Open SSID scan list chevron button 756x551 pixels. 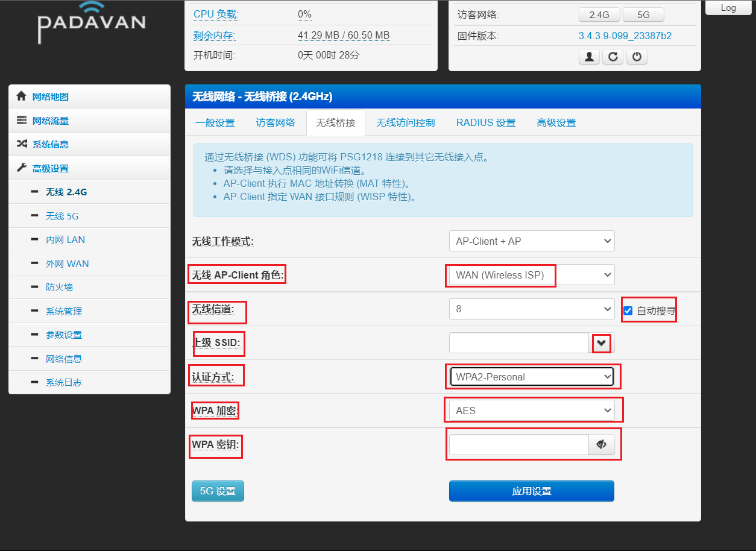602,343
